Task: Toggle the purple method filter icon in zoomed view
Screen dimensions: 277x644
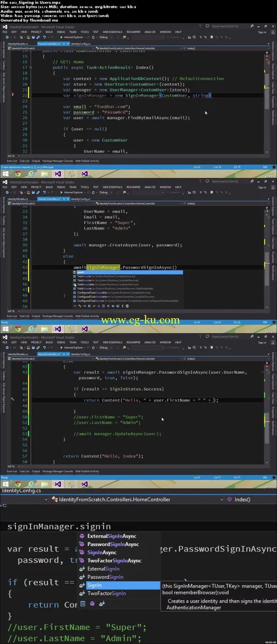Action: [92, 604]
